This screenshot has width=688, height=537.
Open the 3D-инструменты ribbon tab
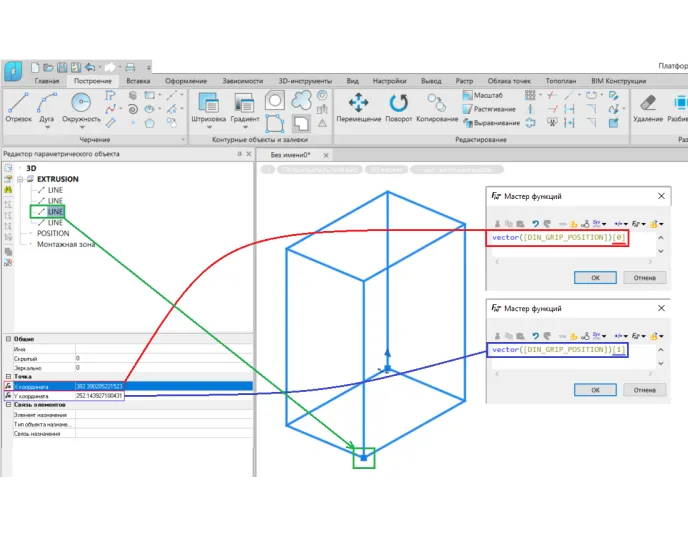[x=305, y=81]
